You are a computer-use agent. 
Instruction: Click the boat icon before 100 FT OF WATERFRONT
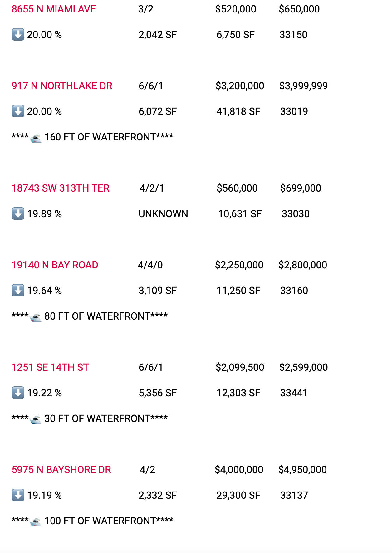click(x=36, y=521)
